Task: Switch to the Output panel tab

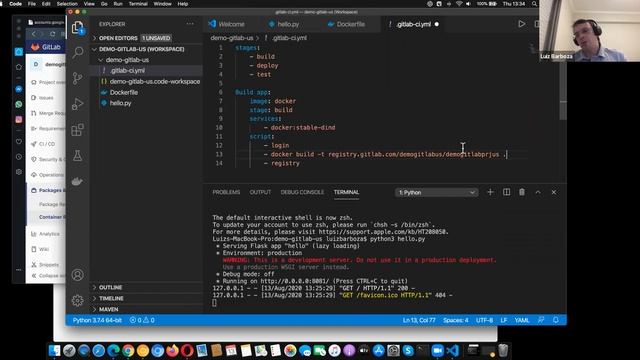Action: tap(260, 192)
